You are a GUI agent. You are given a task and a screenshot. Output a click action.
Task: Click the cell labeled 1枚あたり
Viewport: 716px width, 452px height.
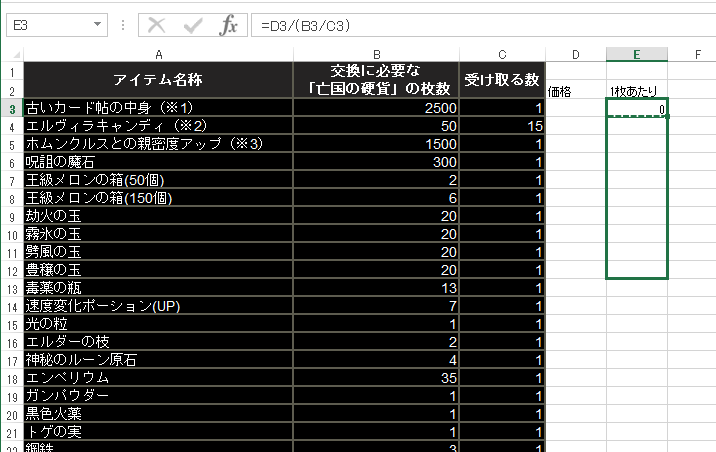636,91
